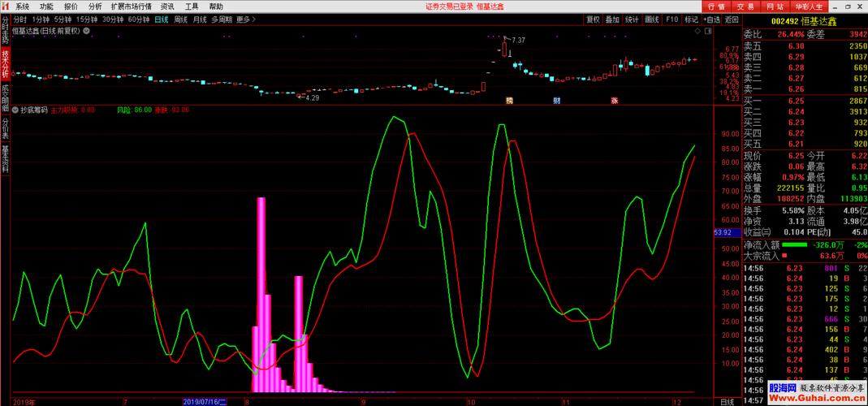Click the 卖一 price 6.26
Screen dimensions: 868x406
click(796, 89)
